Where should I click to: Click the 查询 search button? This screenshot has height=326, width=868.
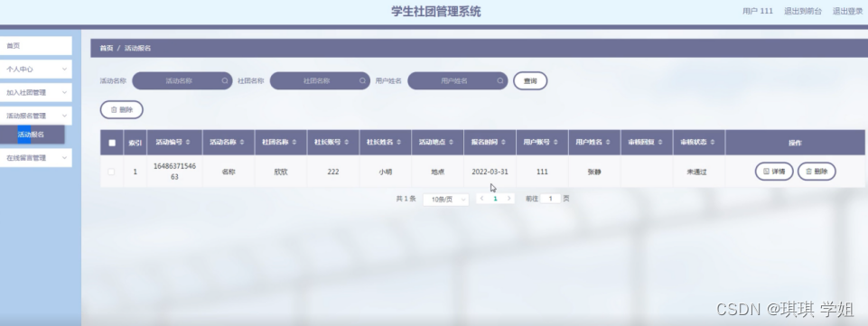[x=530, y=80]
